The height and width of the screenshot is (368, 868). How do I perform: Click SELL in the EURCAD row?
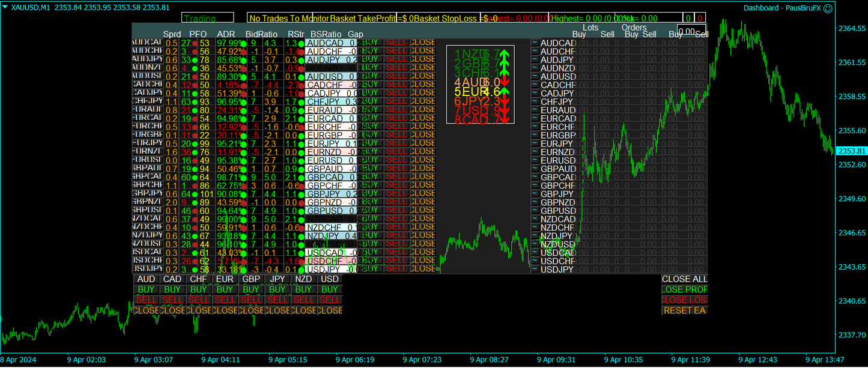pos(396,118)
